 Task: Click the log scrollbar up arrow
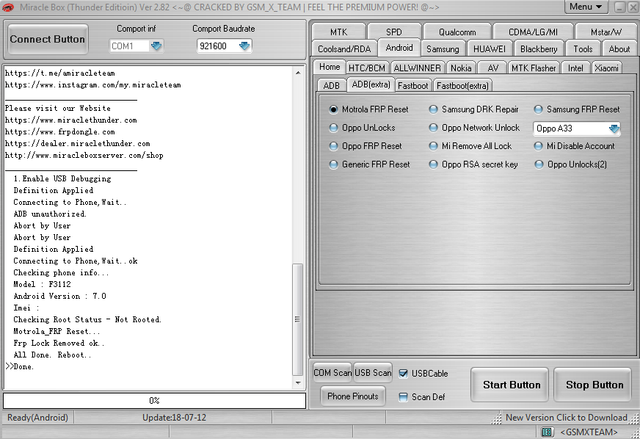coord(298,73)
